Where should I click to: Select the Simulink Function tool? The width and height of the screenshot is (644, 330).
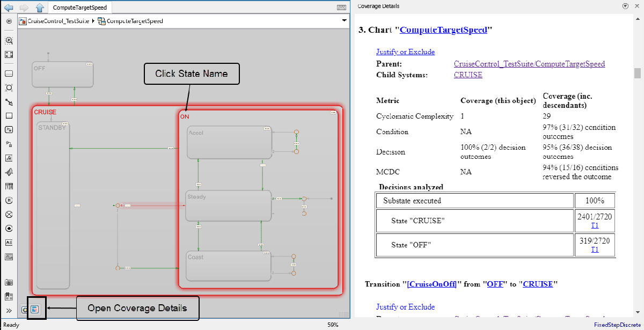pyautogui.click(x=9, y=129)
